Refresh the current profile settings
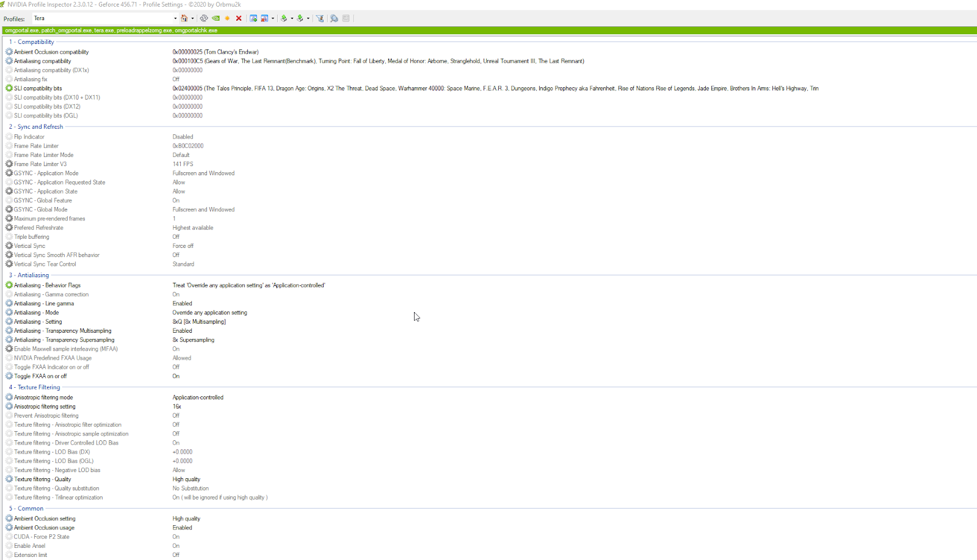 204,18
